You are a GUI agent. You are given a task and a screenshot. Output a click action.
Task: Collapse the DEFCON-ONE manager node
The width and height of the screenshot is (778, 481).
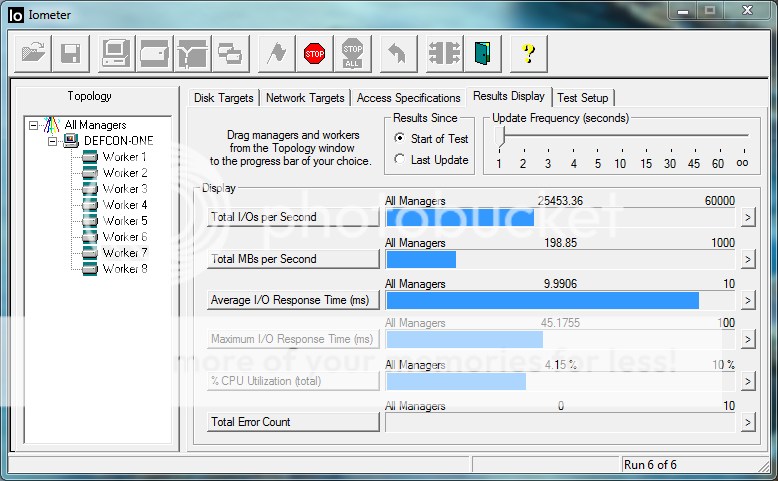pos(53,141)
